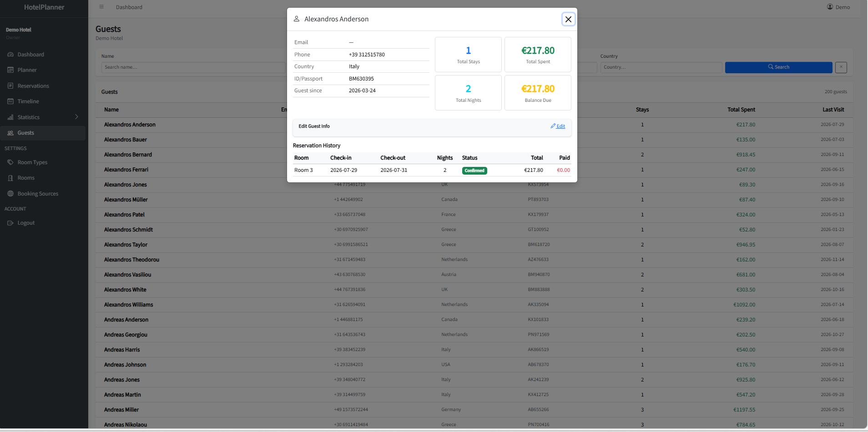
Task: Click the Name column header
Action: [x=111, y=110]
